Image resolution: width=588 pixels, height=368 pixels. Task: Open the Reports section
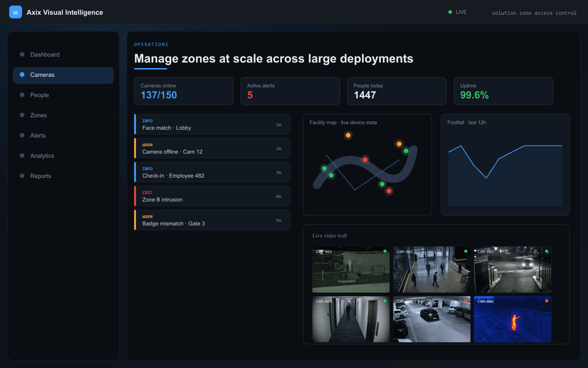pos(63,176)
